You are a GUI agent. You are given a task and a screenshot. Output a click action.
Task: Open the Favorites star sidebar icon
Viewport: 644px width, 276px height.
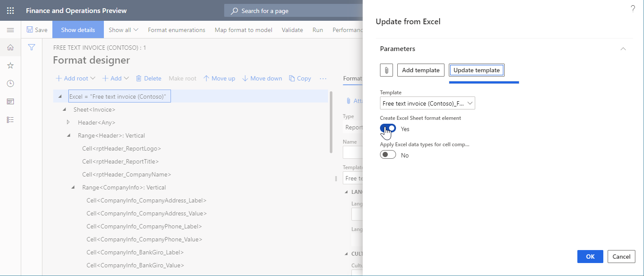[10, 65]
